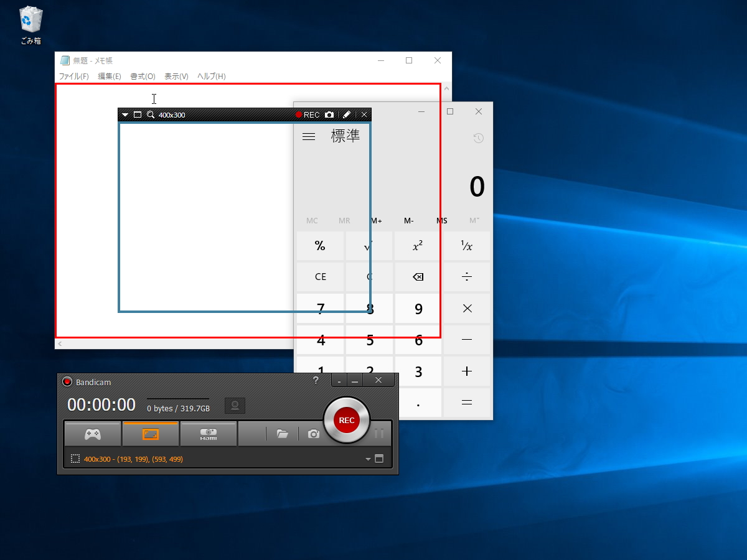Open Bandicam output folder icon
The width and height of the screenshot is (747, 560).
[x=283, y=434]
